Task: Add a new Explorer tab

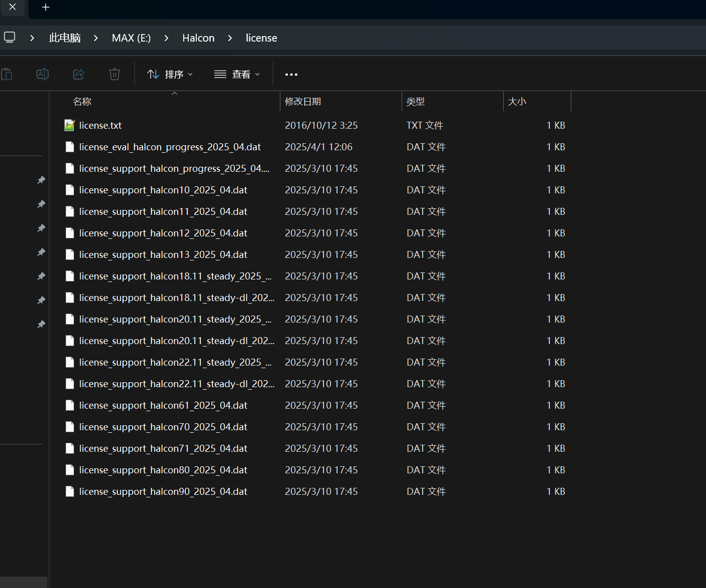Action: 46,7
